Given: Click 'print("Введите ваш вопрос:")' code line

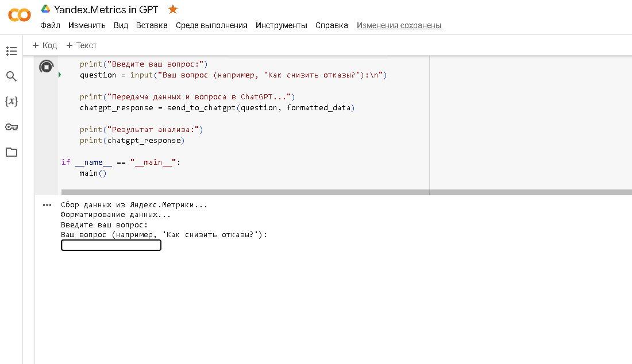Looking at the screenshot, I should click(x=144, y=64).
